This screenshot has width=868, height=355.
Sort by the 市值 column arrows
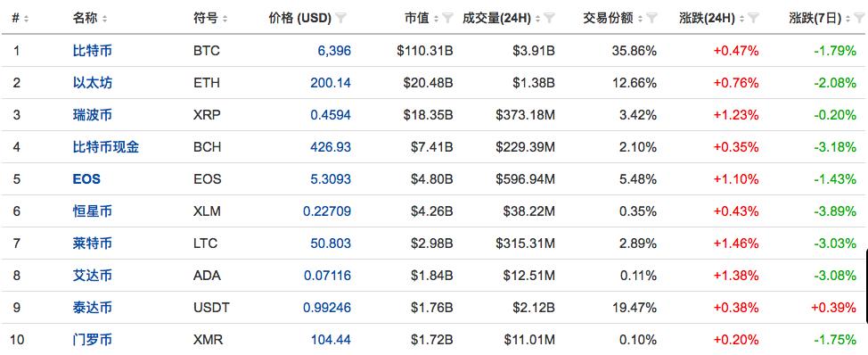click(x=436, y=19)
